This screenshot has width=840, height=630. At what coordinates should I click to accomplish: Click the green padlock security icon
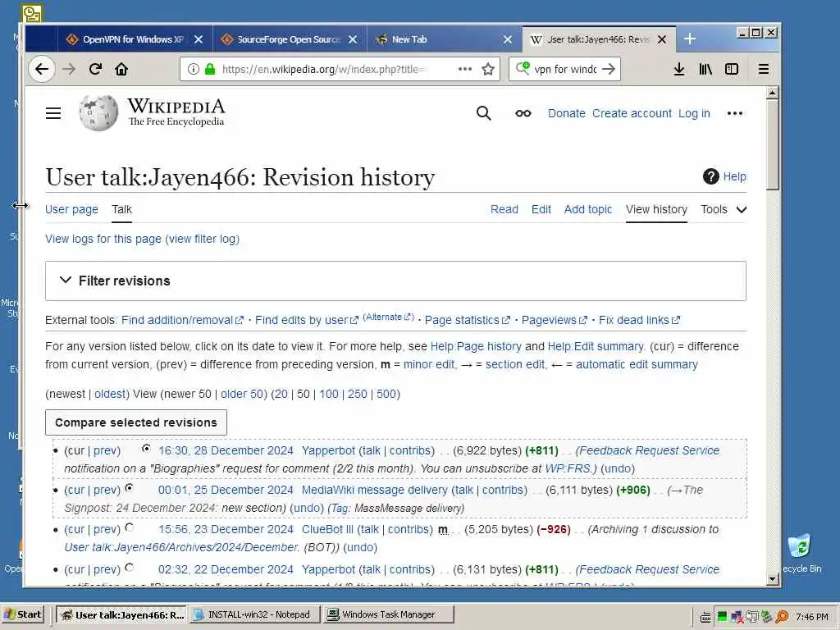210,69
